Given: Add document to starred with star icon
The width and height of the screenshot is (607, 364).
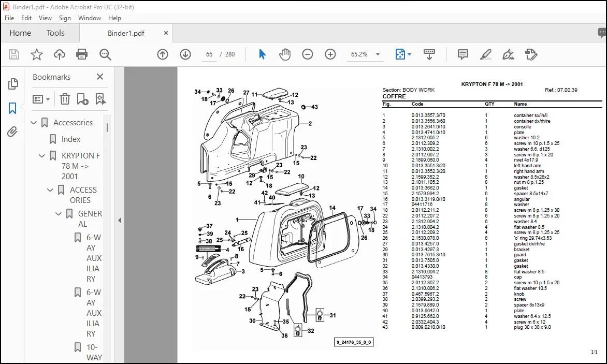Looking at the screenshot, I should (x=37, y=54).
